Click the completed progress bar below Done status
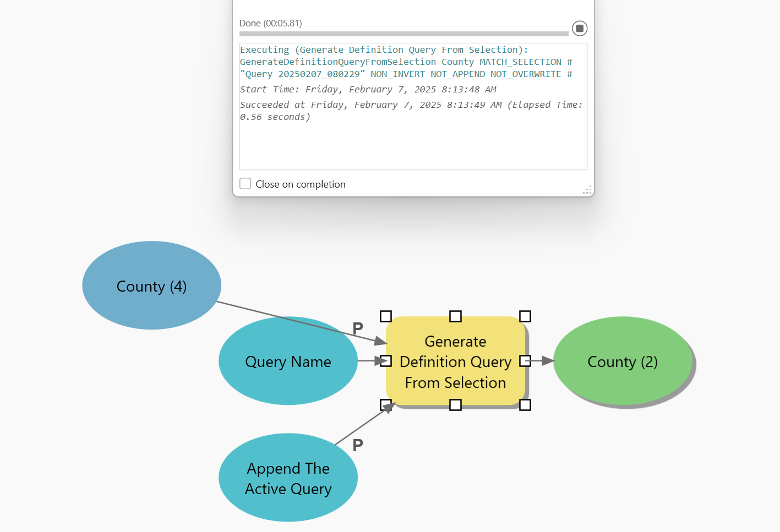Viewport: 780px width, 532px height. (403, 34)
